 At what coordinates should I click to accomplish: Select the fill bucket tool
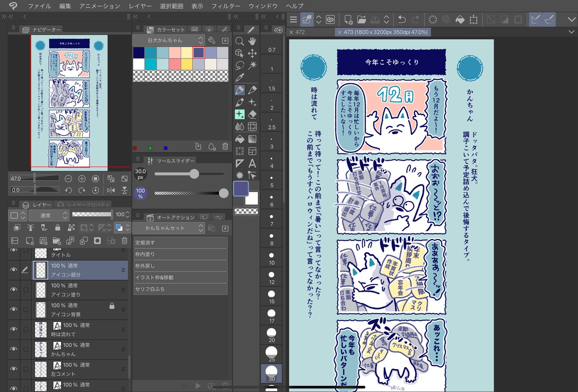coord(240,139)
